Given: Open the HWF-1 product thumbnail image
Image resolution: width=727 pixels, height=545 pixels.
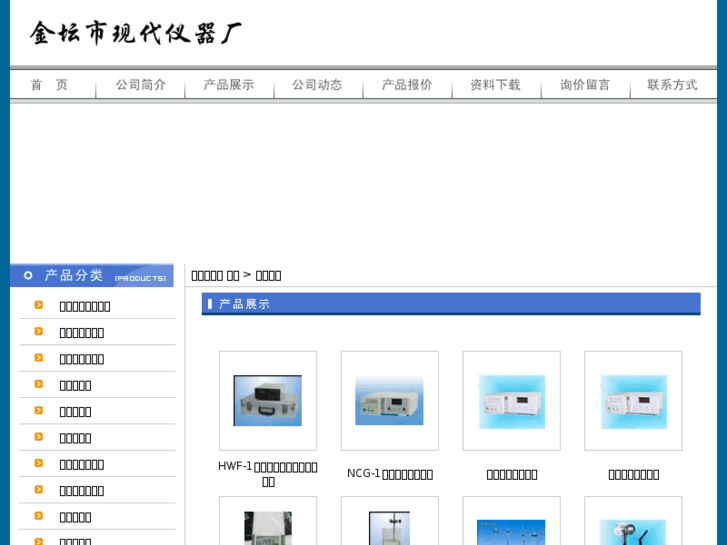Looking at the screenshot, I should tap(268, 400).
